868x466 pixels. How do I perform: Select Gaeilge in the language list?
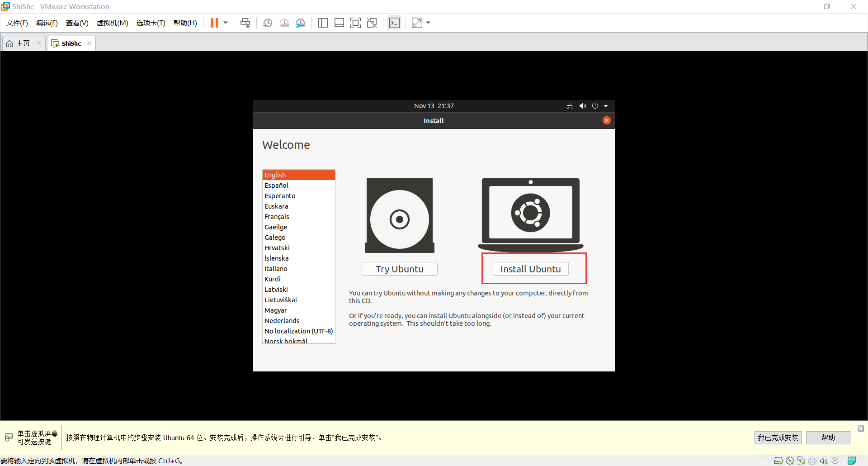299,227
